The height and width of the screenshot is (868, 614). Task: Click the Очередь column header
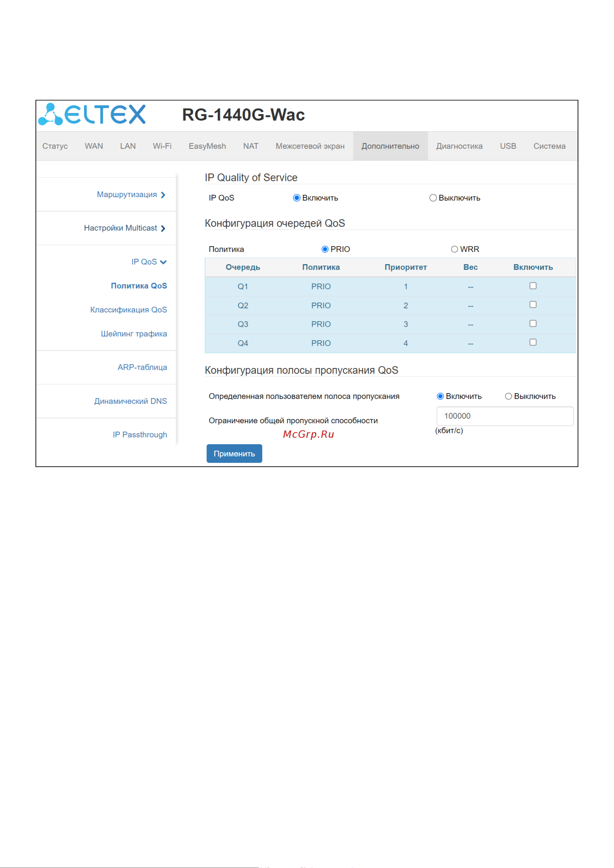tap(243, 267)
